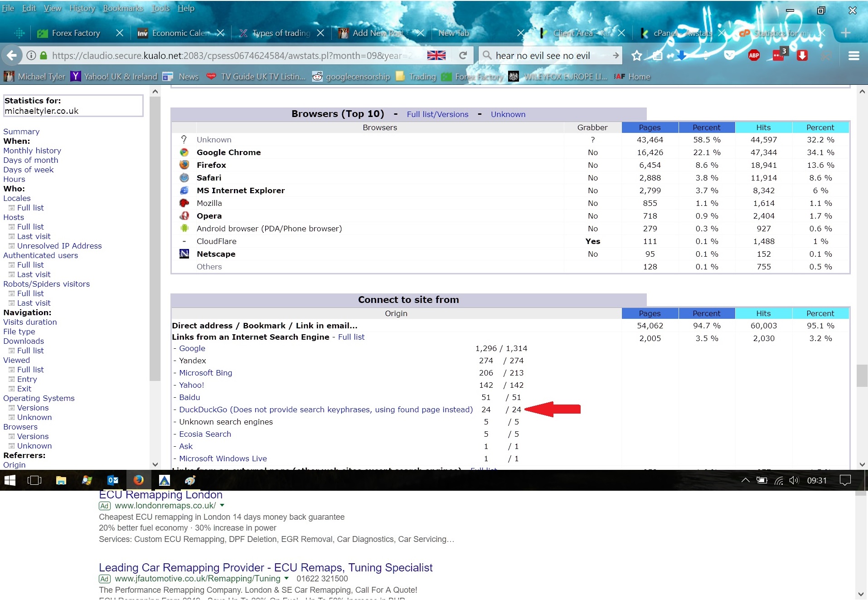Image resolution: width=868 pixels, height=600 pixels.
Task: Launch Outlook from the taskbar
Action: (x=113, y=480)
